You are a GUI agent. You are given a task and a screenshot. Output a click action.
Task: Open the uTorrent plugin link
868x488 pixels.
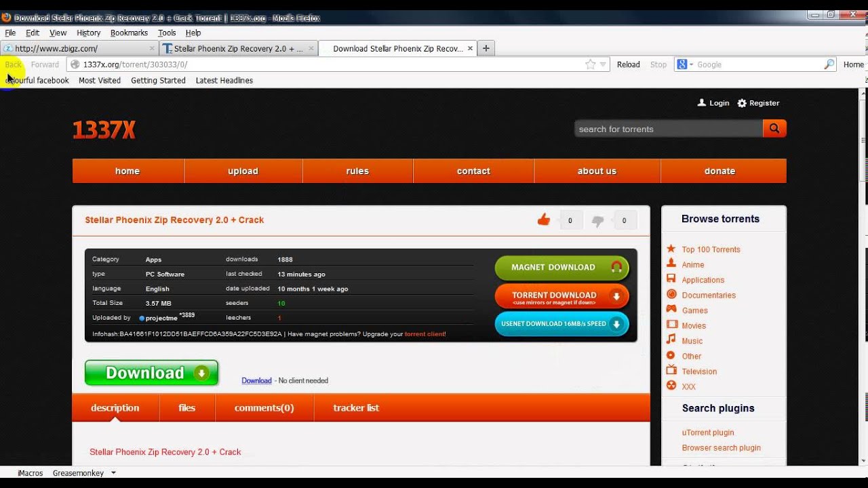(x=708, y=432)
